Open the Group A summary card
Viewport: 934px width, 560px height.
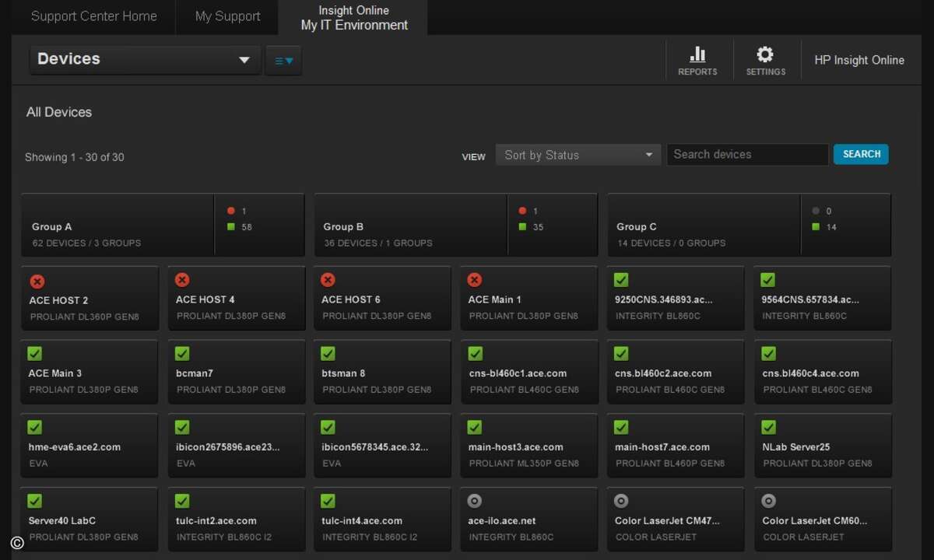pos(163,226)
